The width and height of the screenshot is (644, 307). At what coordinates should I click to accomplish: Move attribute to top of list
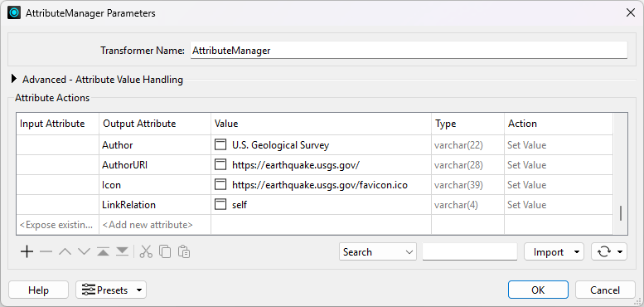[103, 251]
